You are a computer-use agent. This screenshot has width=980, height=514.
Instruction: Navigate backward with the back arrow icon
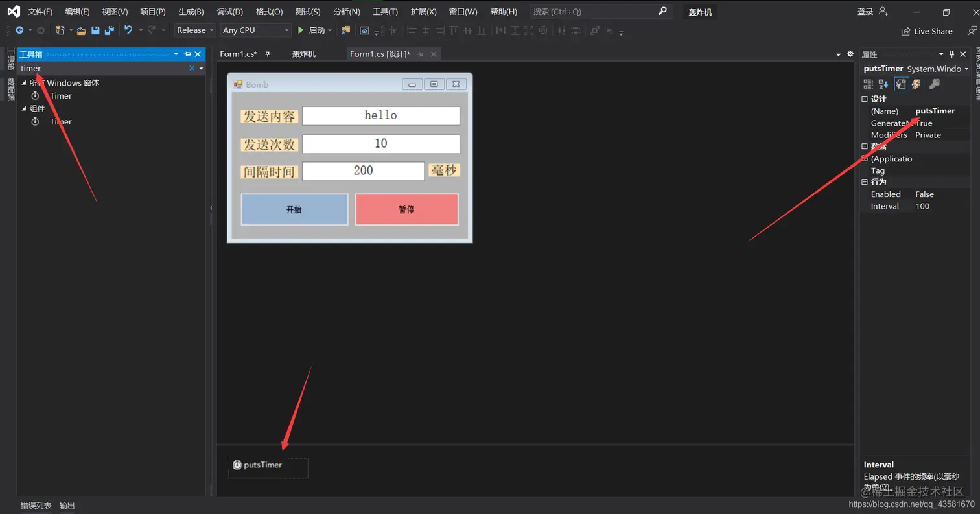19,30
